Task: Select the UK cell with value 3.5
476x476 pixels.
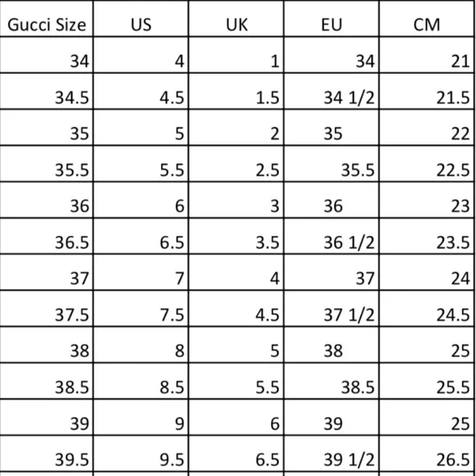Action: click(236, 236)
